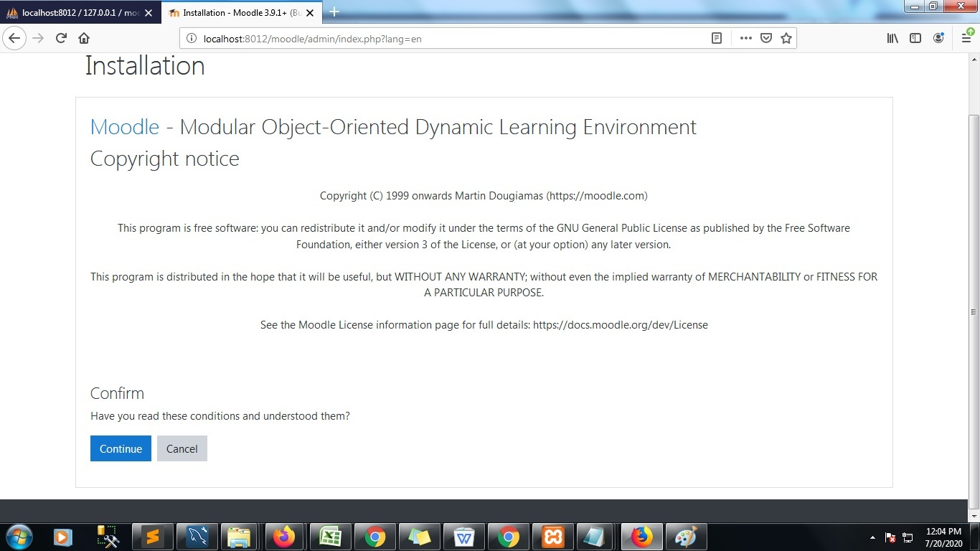
Task: Open MySQL Workbench from taskbar
Action: [x=197, y=537]
